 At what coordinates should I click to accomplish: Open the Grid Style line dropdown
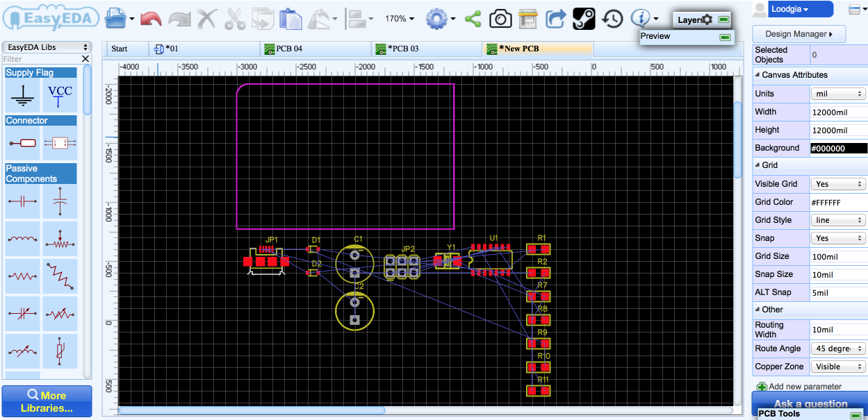pos(838,220)
